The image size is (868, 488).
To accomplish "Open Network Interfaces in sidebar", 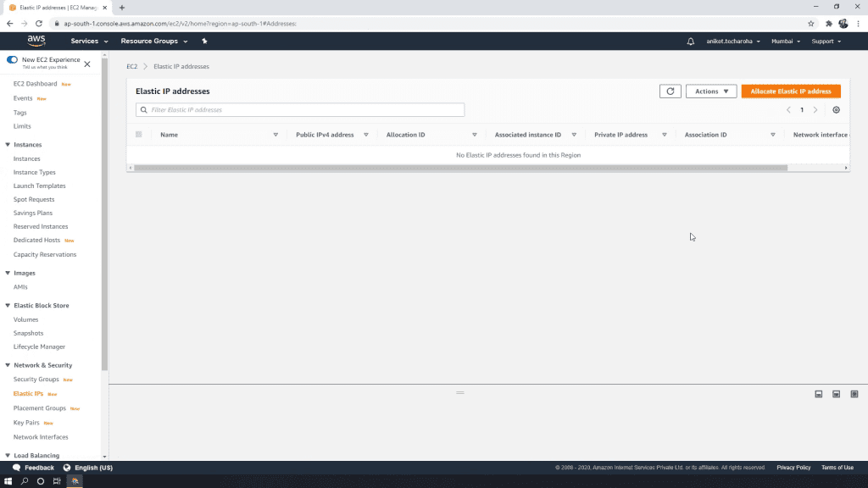I will click(x=41, y=436).
